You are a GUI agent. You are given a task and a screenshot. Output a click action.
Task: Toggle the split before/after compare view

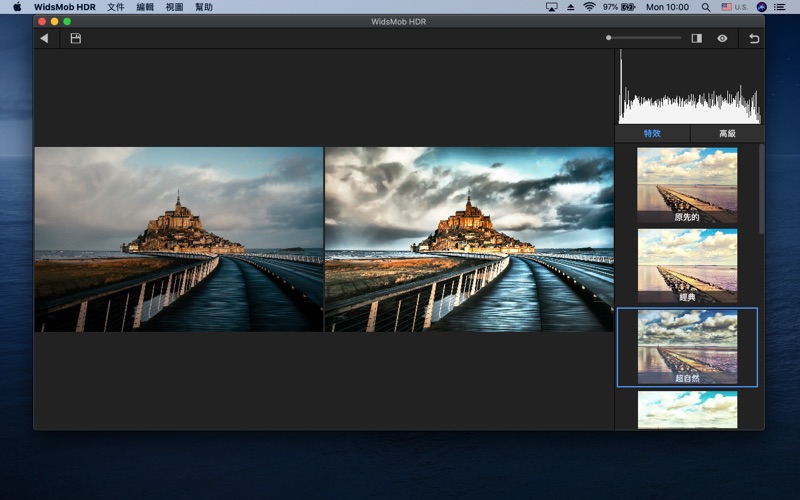697,38
